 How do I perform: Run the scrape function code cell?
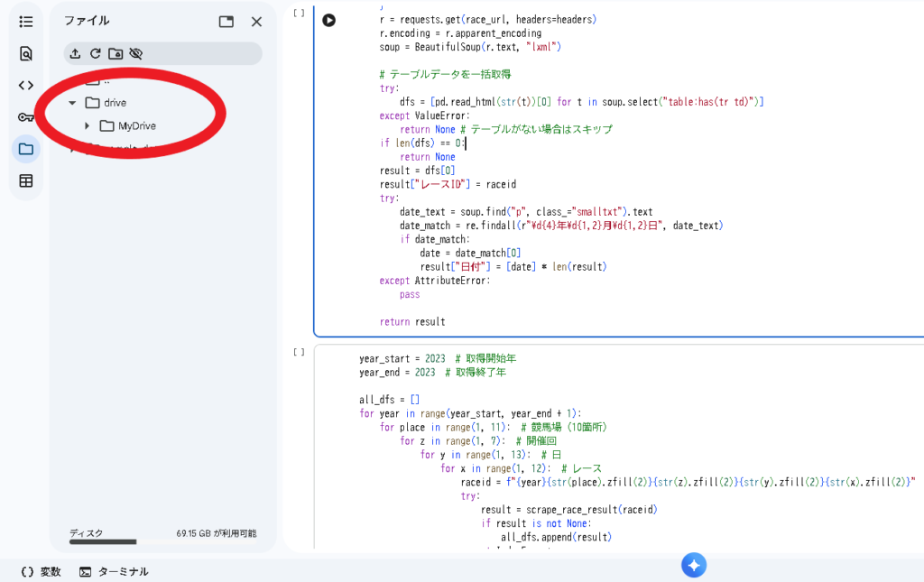329,20
